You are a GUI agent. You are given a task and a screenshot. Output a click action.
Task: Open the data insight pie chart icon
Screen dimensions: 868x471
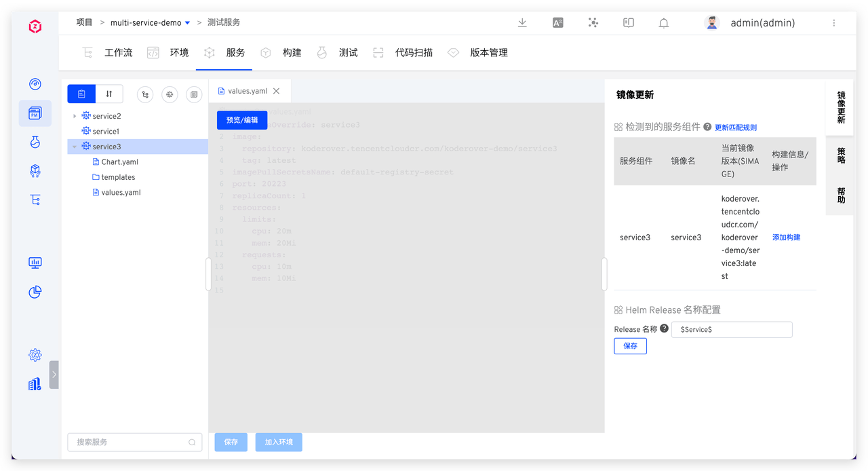click(x=35, y=292)
